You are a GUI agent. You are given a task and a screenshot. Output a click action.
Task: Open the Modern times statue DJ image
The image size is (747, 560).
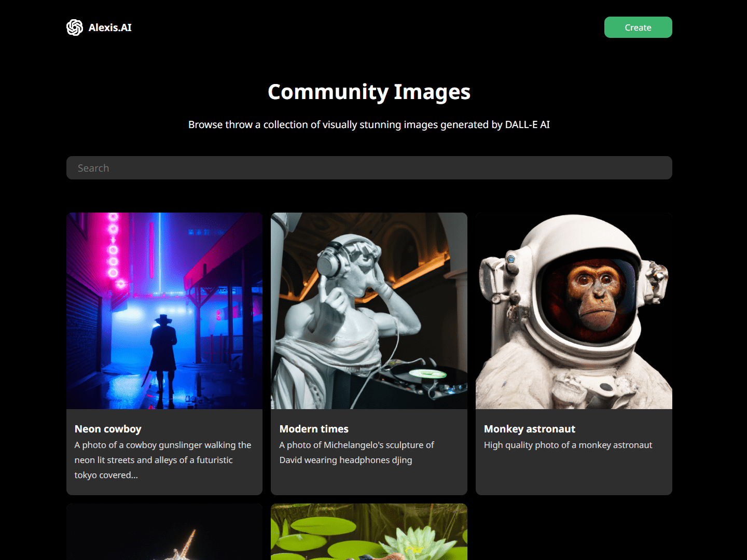pyautogui.click(x=369, y=311)
